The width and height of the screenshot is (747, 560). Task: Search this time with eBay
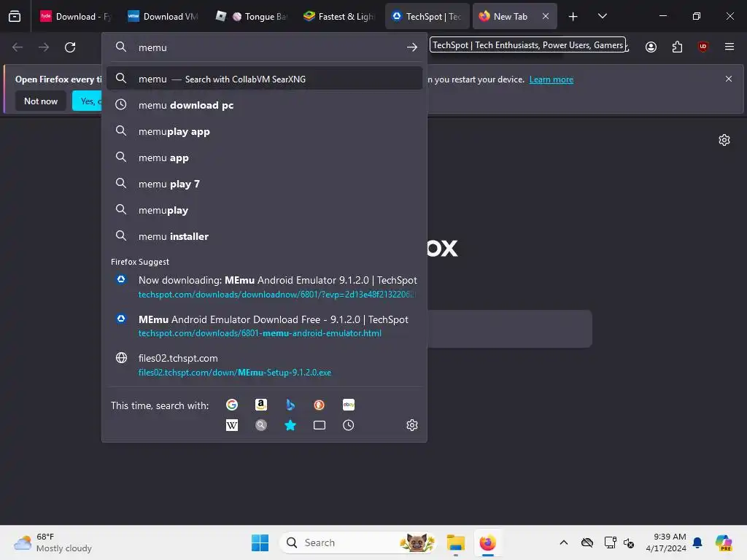[x=348, y=405]
